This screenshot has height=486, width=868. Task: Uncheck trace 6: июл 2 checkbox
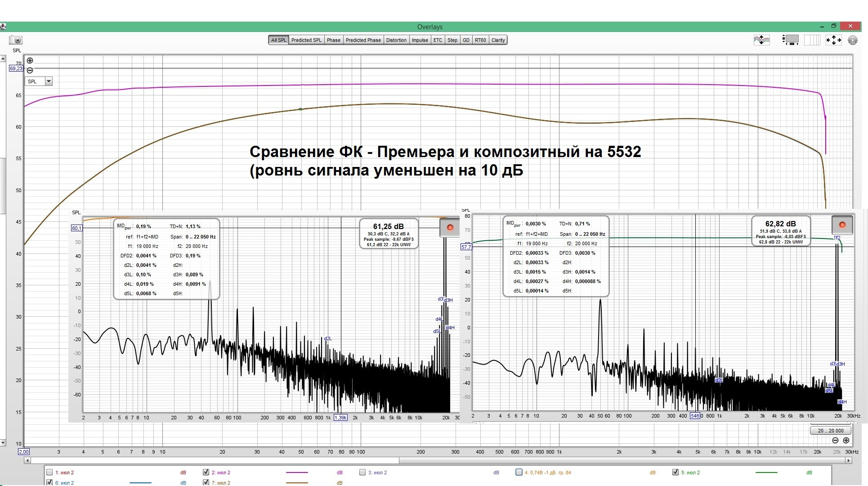coord(49,482)
